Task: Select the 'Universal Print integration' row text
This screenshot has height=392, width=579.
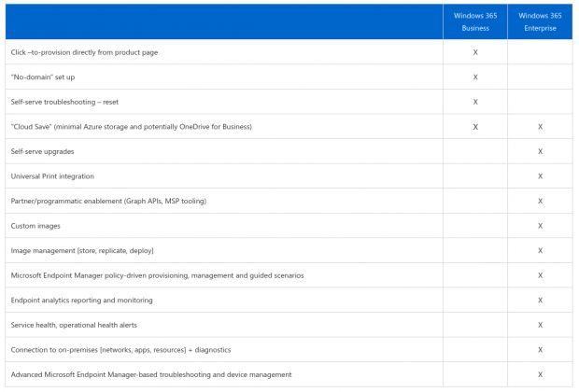Action: (x=52, y=176)
